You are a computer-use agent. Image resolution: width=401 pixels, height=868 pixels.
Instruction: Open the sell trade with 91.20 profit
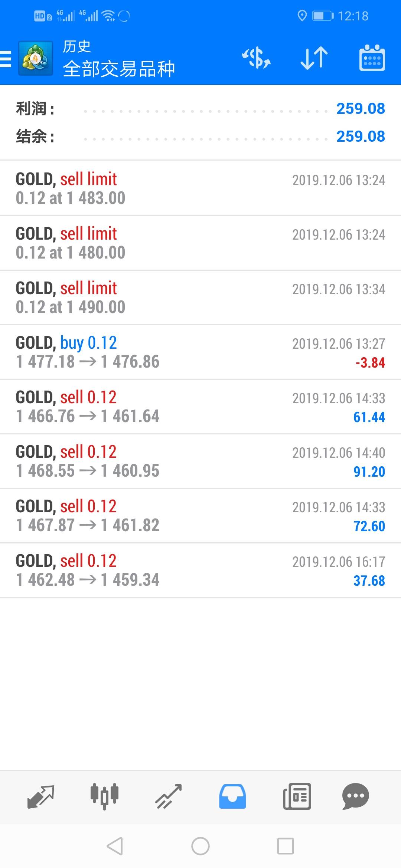point(200,461)
